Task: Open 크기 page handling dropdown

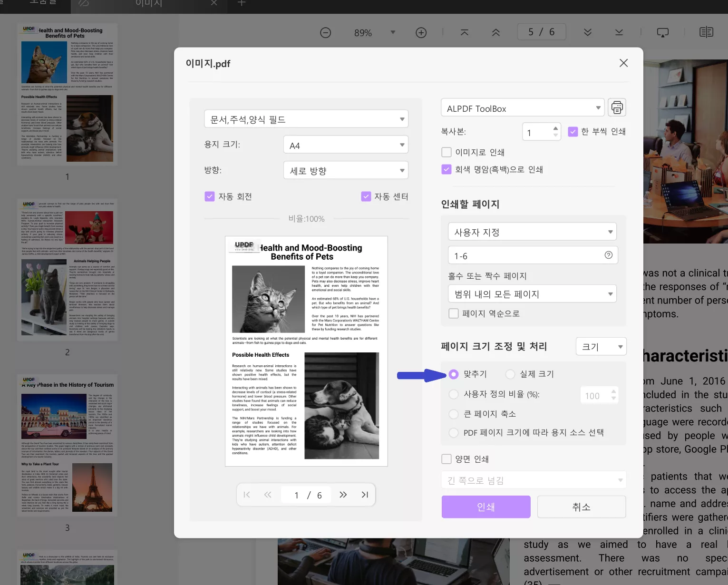Action: [601, 346]
